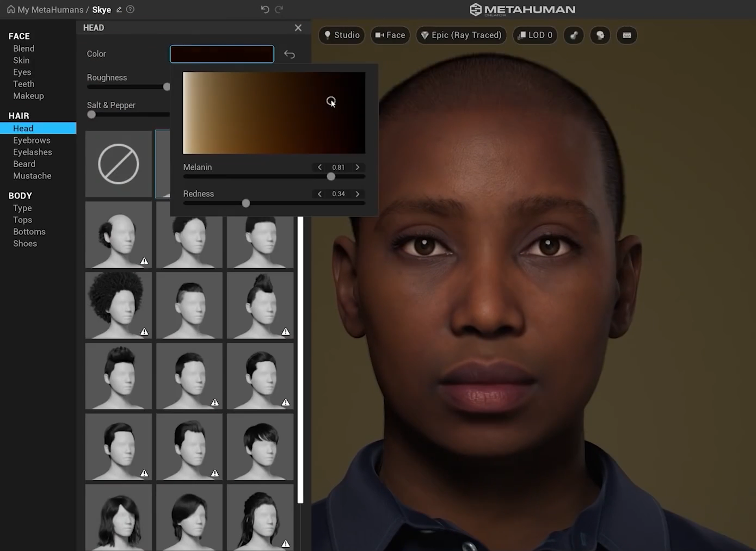
Task: Increase Melanin with the right arrow
Action: [x=358, y=168]
